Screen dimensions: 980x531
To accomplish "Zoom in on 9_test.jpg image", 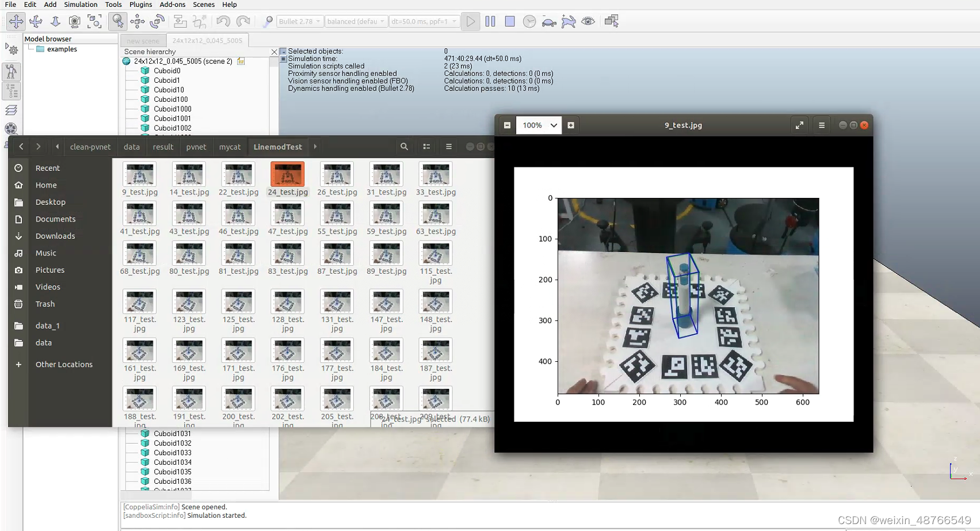I will 571,125.
